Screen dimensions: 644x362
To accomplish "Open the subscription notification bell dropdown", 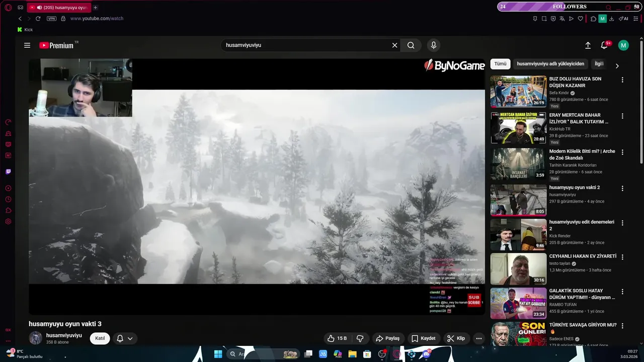I will (125, 338).
